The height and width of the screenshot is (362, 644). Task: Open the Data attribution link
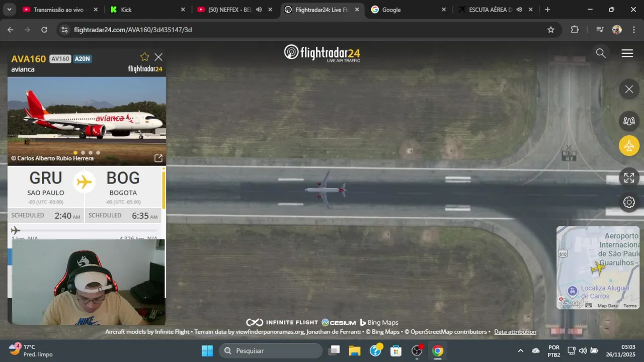tap(515, 332)
